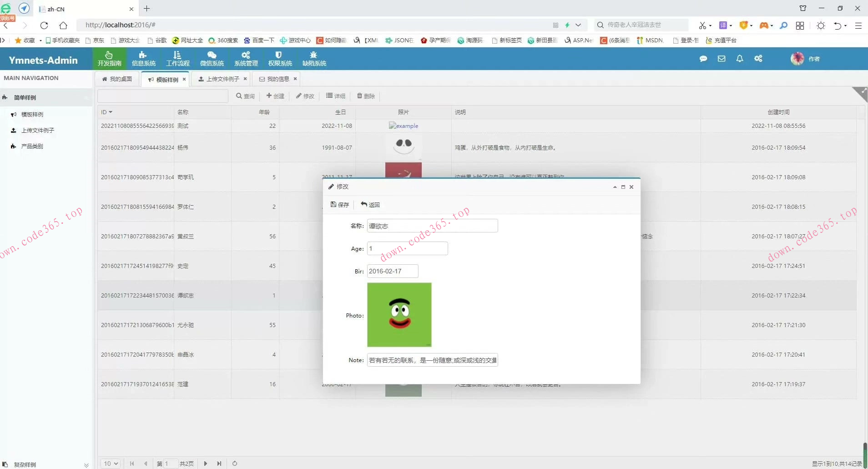Click the 保存 save button in dialog
Image resolution: width=868 pixels, height=469 pixels.
tap(340, 205)
